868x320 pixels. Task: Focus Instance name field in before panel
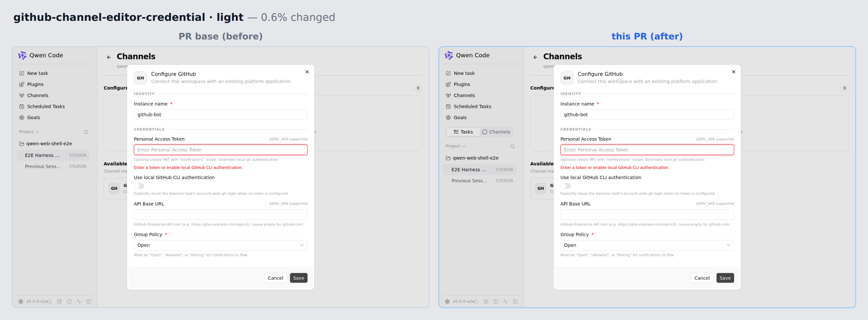(221, 115)
